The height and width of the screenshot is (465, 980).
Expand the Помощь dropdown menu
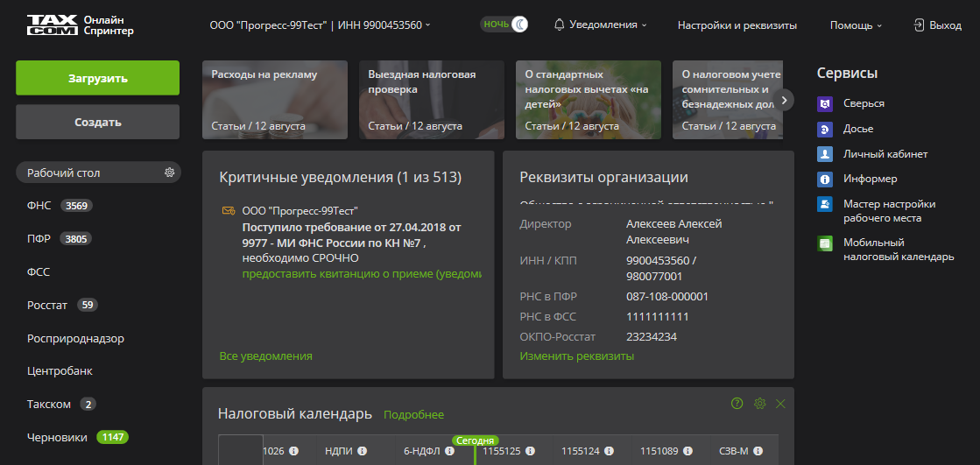coord(856,25)
